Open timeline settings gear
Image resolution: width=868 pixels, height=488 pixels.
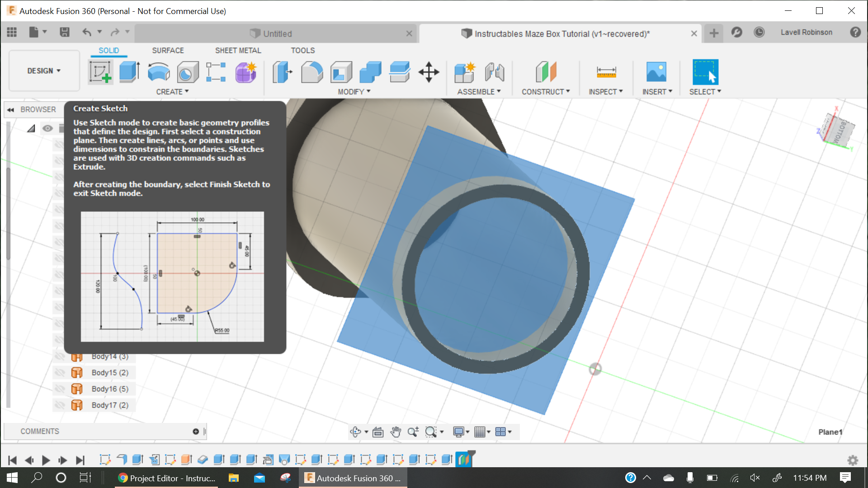[x=853, y=460]
